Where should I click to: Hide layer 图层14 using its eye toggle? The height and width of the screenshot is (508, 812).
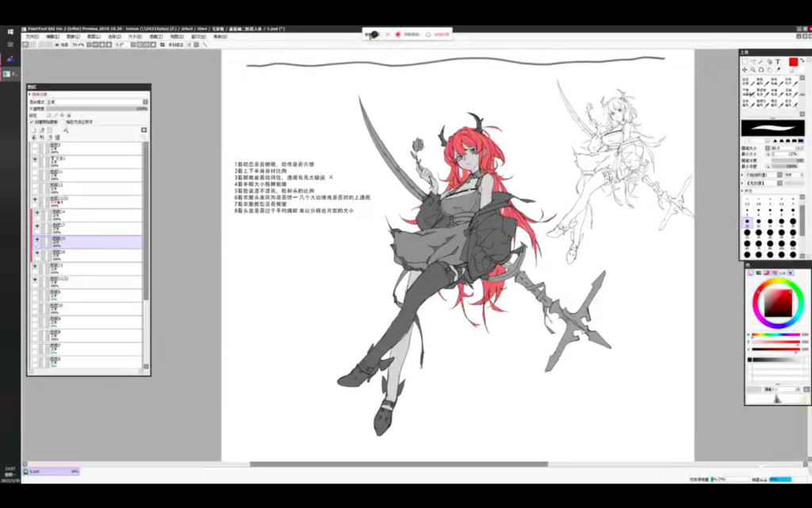37,213
